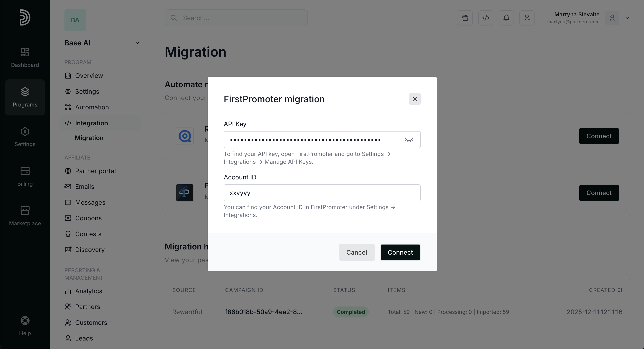Close the FirstPromoter migration dialog
Image resolution: width=644 pixels, height=349 pixels.
click(x=414, y=99)
